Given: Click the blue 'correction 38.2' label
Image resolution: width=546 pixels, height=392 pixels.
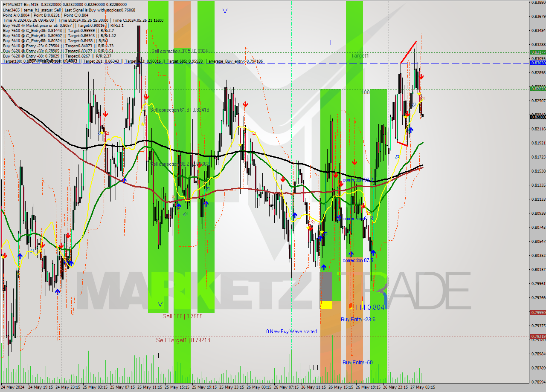Looking at the screenshot, I should pyautogui.click(x=358, y=180).
